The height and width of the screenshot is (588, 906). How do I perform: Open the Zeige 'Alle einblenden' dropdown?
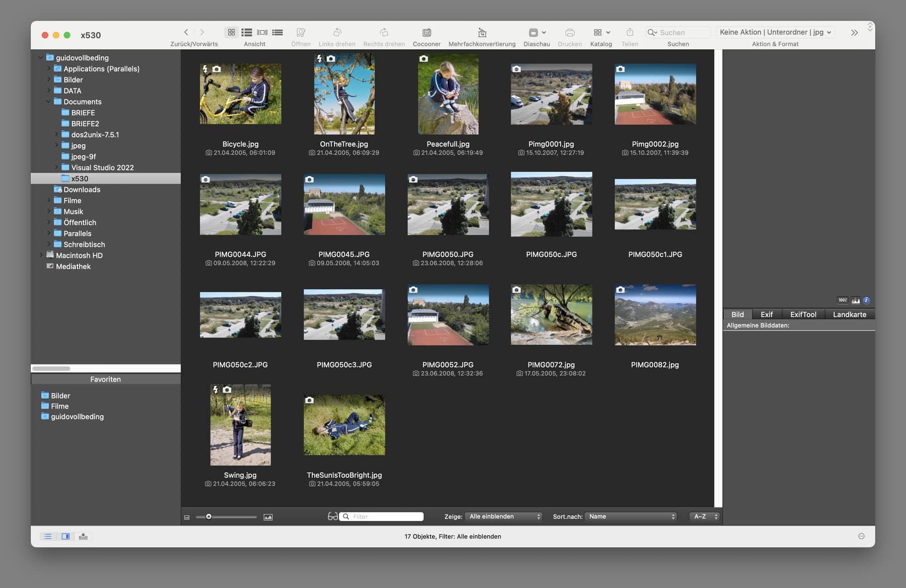point(504,517)
